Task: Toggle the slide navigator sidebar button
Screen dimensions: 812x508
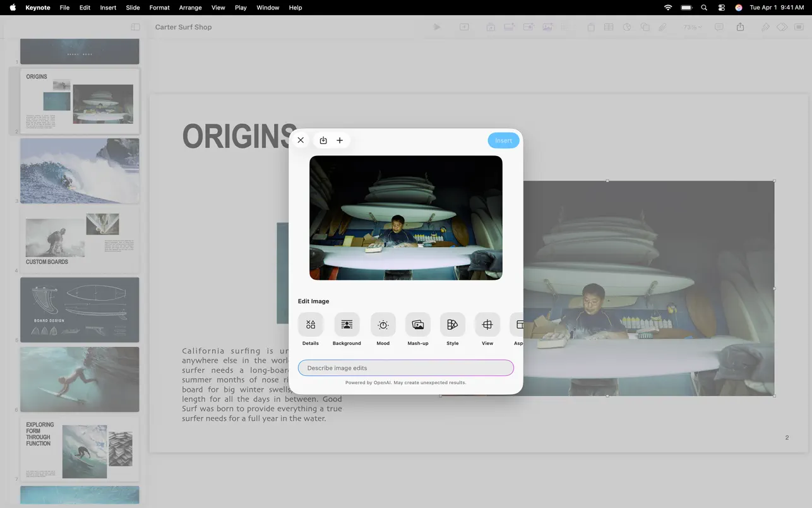Action: 135,27
